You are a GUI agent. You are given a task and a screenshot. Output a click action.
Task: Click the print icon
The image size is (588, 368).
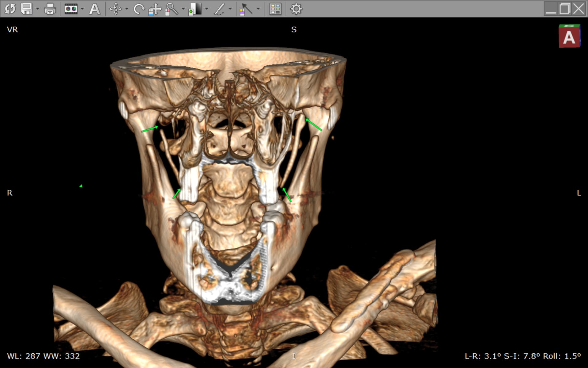(50, 9)
